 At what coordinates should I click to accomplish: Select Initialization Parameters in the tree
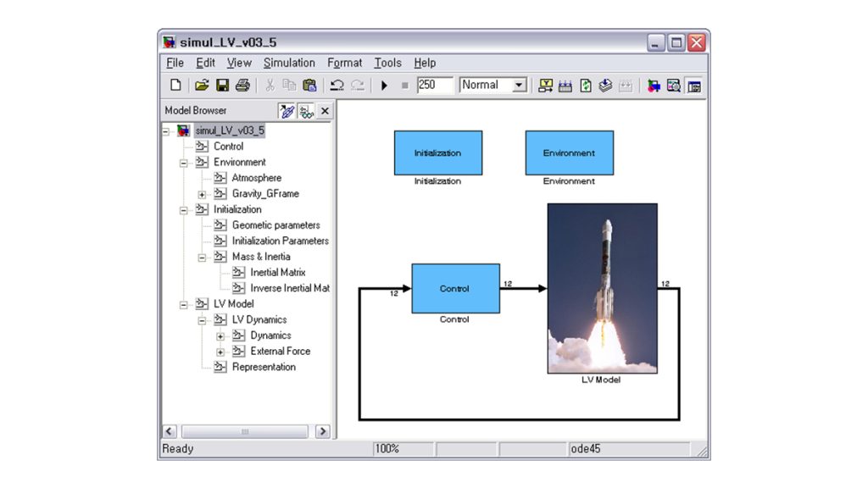pyautogui.click(x=280, y=241)
